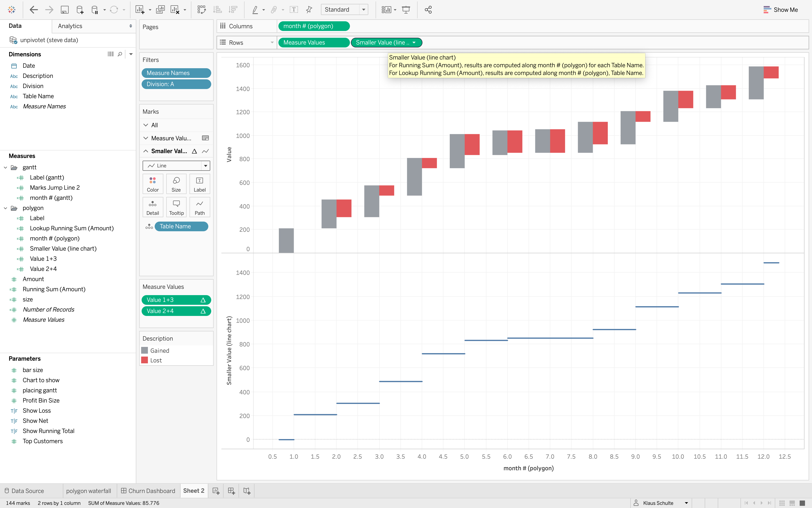Screen dimensions: 812x508
Task: Click the New worksheet tab icon at bottom
Action: pos(216,491)
